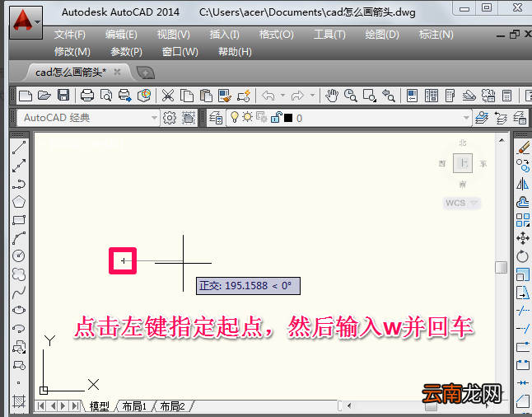532x417 pixels.
Task: Select the Revision Cloud tool
Action: (19, 274)
